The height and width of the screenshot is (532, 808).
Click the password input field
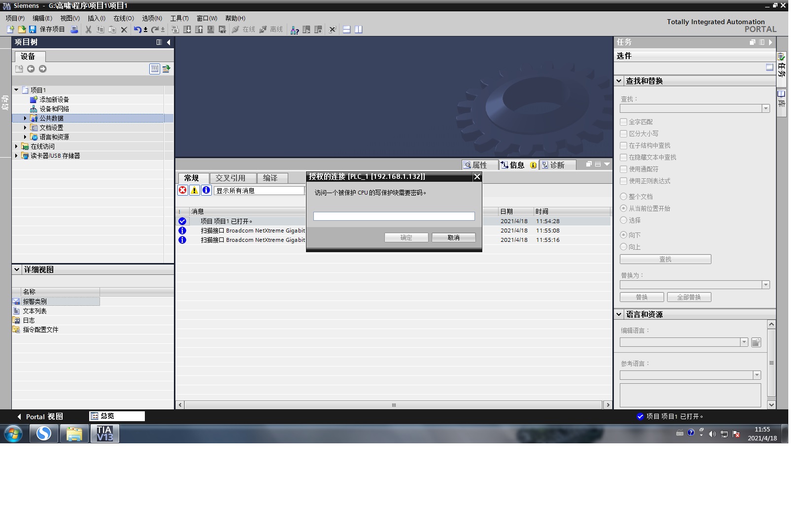(394, 216)
